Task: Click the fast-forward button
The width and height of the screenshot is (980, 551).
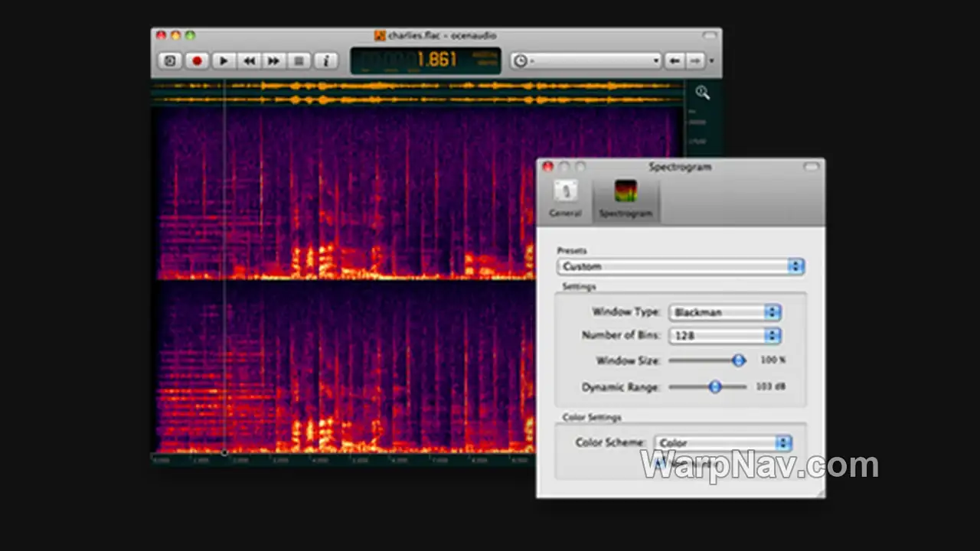Action: [273, 61]
